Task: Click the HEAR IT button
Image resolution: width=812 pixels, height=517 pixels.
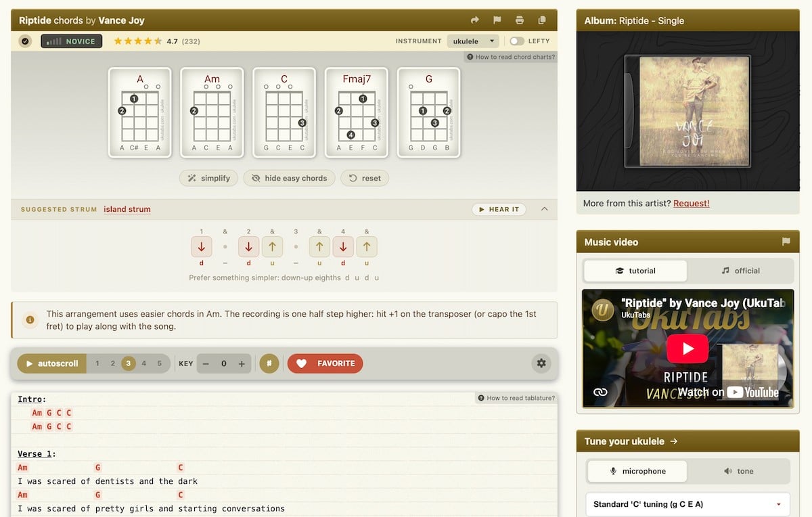Action: (x=499, y=209)
